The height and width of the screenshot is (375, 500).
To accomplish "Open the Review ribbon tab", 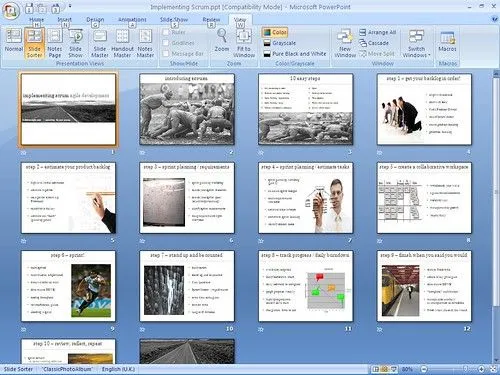I will [211, 20].
